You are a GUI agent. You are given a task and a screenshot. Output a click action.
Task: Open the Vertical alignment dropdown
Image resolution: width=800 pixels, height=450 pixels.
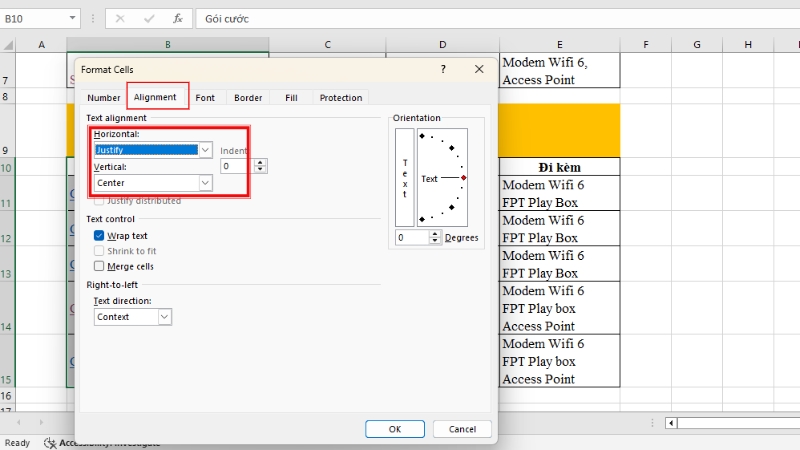(205, 184)
